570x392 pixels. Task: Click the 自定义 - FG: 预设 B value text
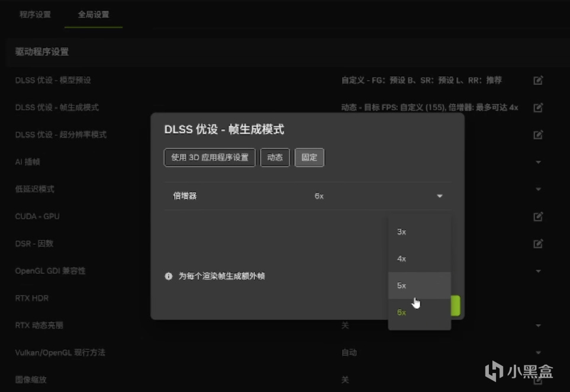421,80
